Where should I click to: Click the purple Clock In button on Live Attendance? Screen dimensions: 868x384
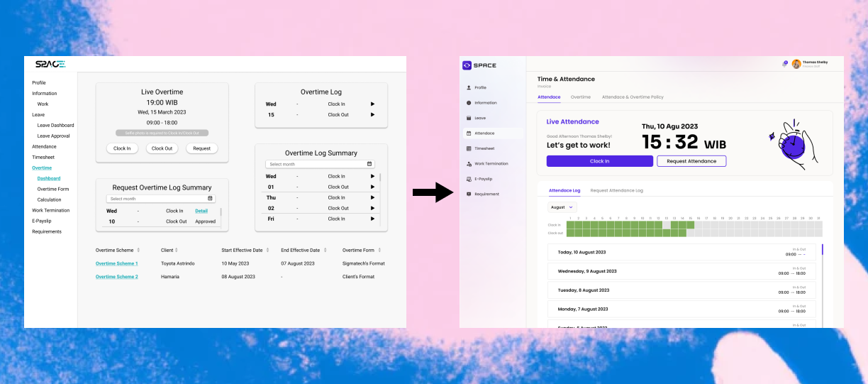click(x=599, y=161)
